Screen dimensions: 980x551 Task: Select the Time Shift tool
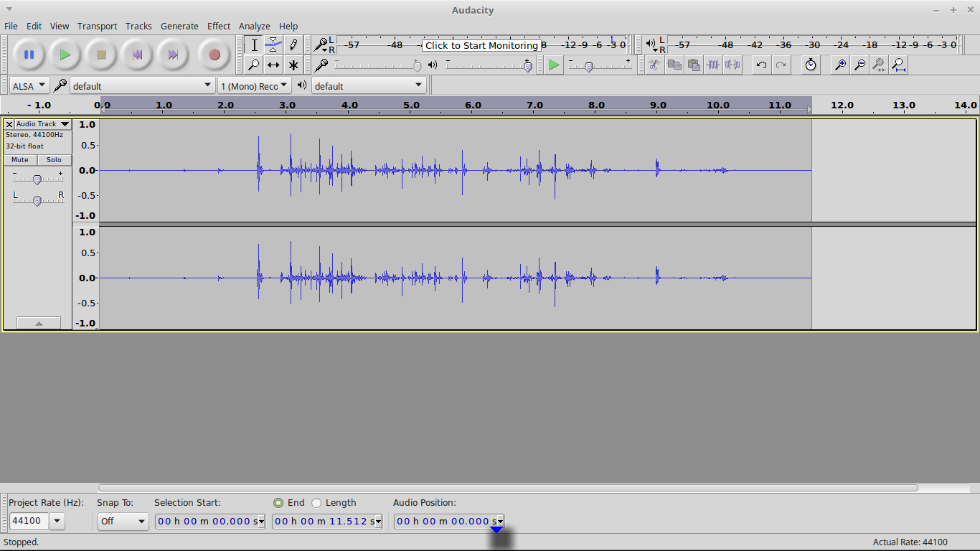tap(273, 65)
